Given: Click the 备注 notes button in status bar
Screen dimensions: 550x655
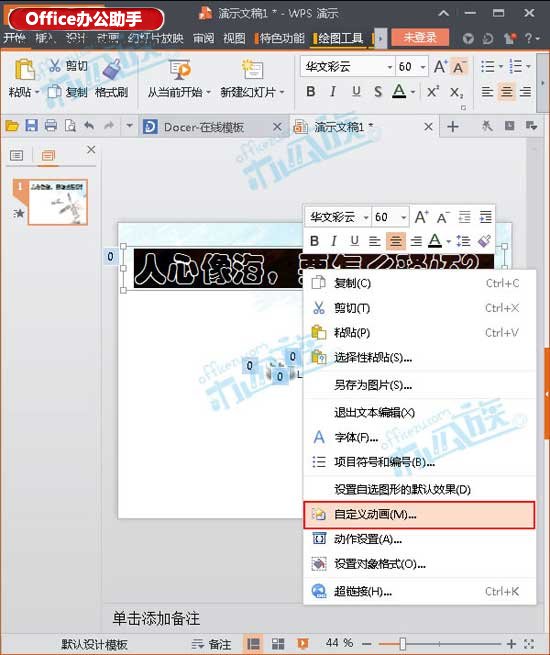Looking at the screenshot, I should 211,644.
